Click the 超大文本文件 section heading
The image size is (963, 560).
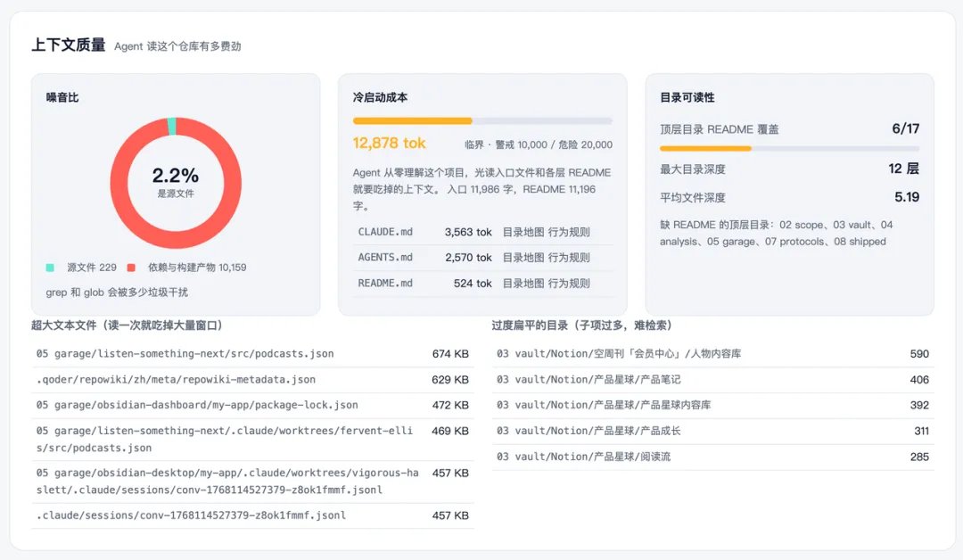(x=127, y=325)
